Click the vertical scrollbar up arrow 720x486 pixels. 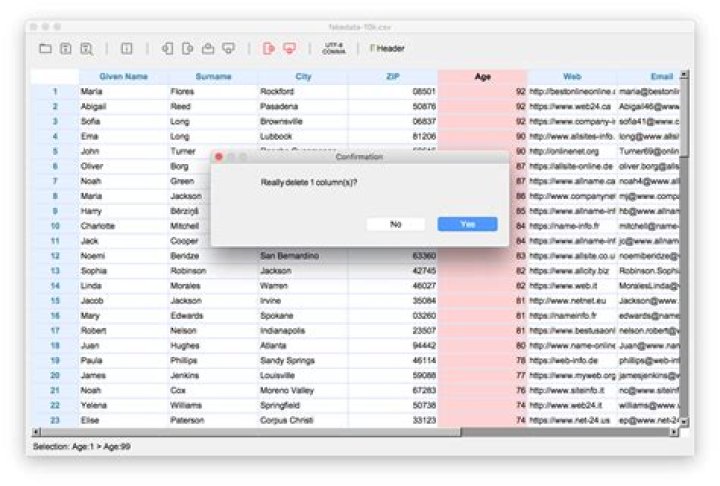[684, 74]
